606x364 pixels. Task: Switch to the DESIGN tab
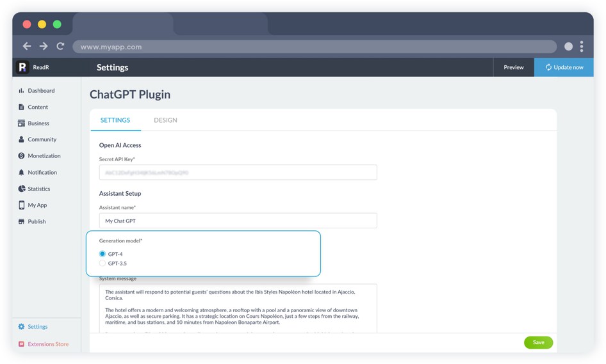tap(165, 120)
